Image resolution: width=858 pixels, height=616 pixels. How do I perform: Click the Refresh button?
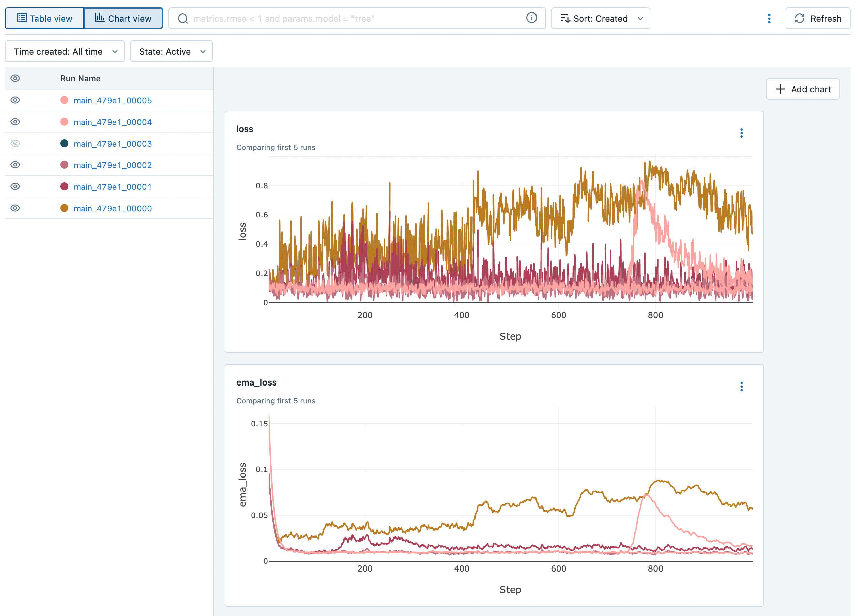(817, 18)
